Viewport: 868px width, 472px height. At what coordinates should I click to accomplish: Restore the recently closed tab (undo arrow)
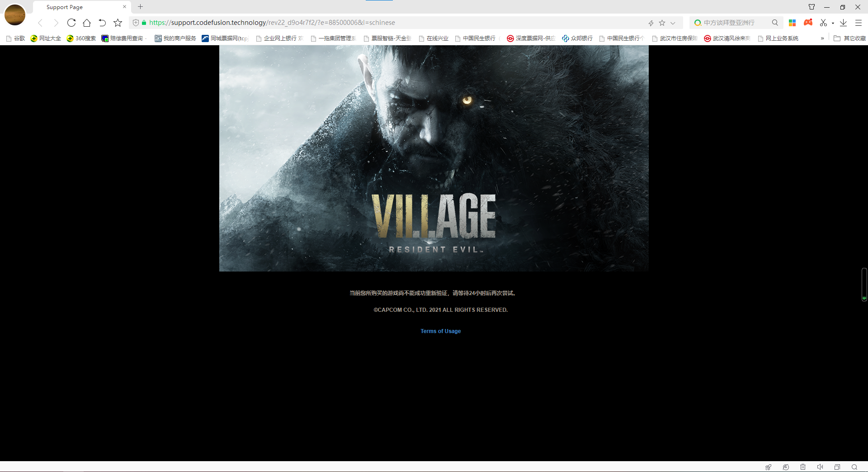102,23
